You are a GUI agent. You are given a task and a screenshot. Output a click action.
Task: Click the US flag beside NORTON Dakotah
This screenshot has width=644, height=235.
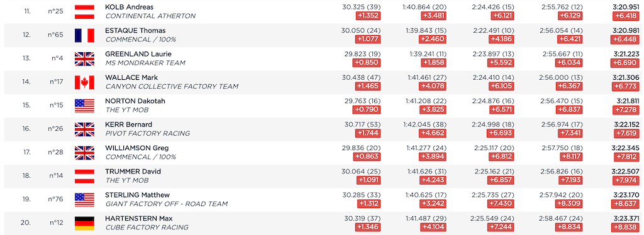click(x=84, y=106)
